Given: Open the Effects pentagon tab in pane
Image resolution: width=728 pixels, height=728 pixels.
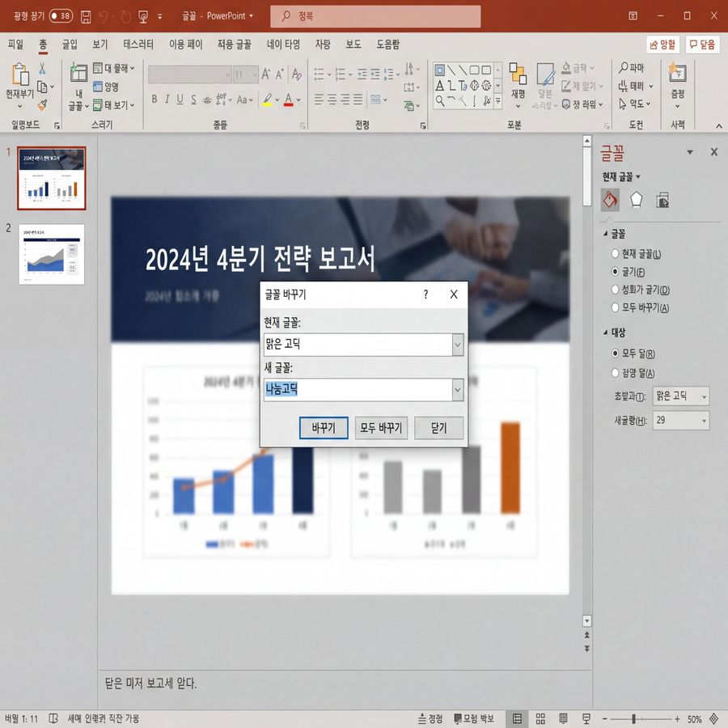Looking at the screenshot, I should 637,199.
